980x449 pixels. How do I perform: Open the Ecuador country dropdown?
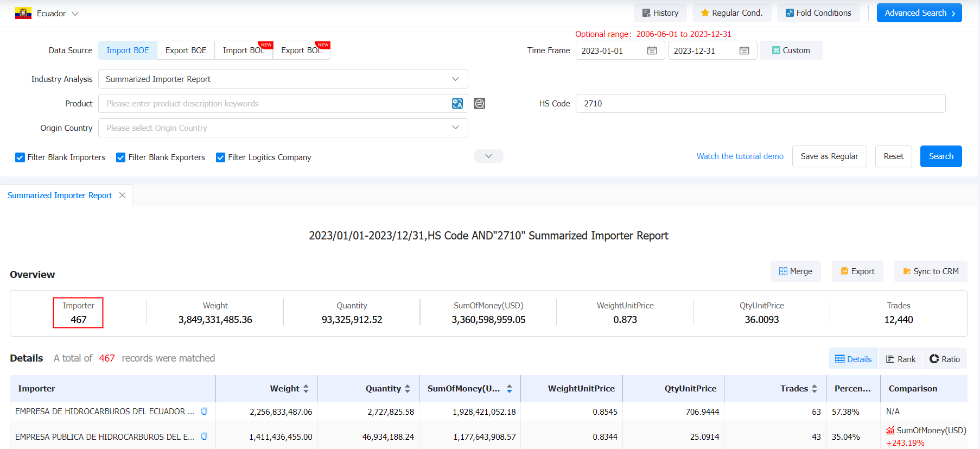click(x=47, y=13)
